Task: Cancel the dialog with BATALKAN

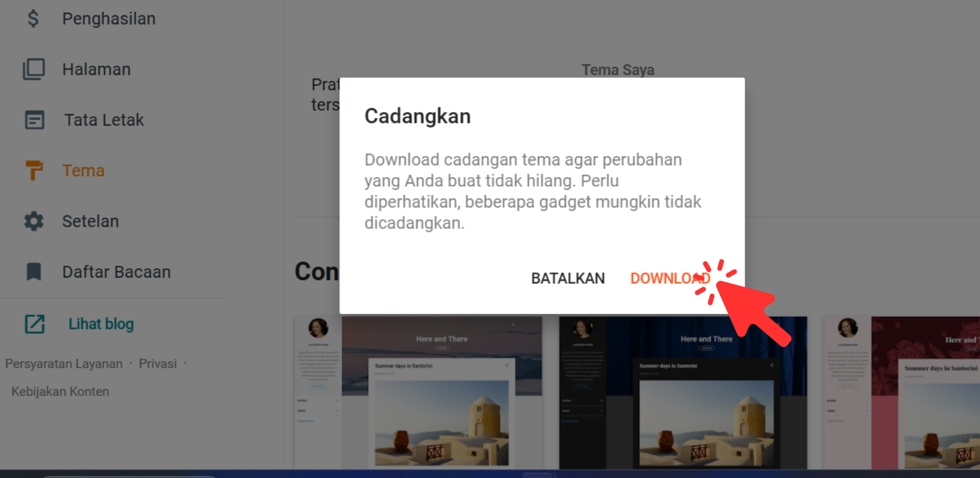Action: [x=568, y=278]
